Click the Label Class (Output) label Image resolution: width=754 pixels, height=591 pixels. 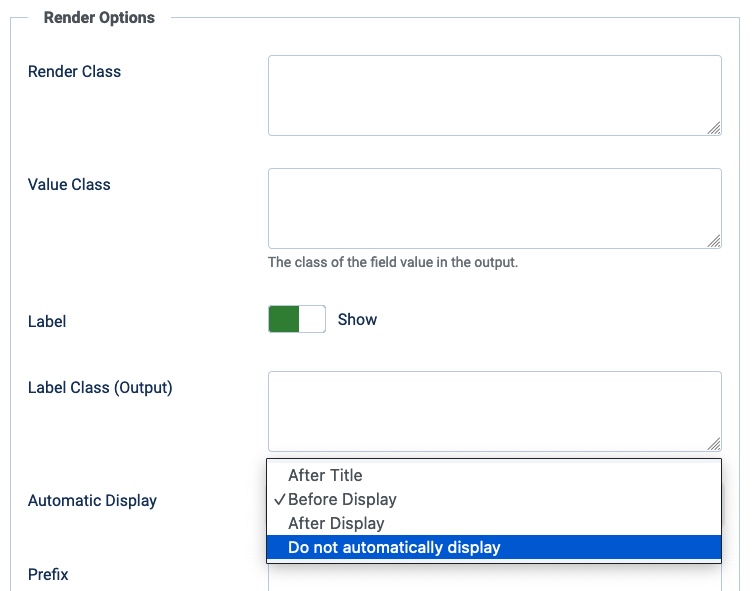(100, 388)
